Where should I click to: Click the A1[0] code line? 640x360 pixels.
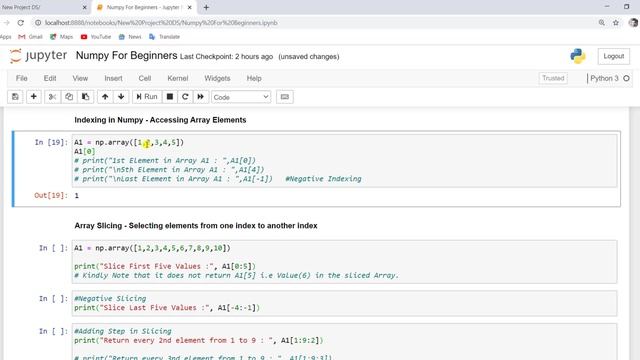pos(84,151)
